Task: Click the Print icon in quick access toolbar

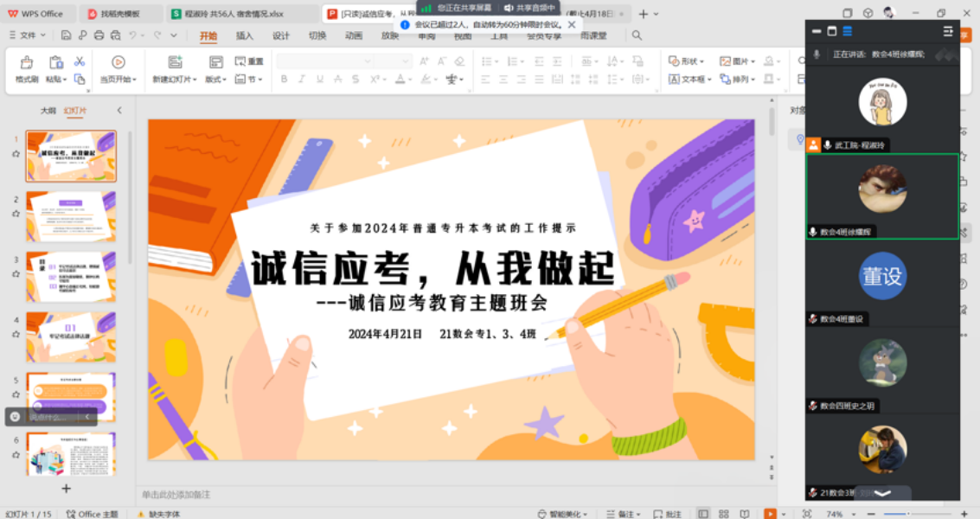Action: pos(99,35)
